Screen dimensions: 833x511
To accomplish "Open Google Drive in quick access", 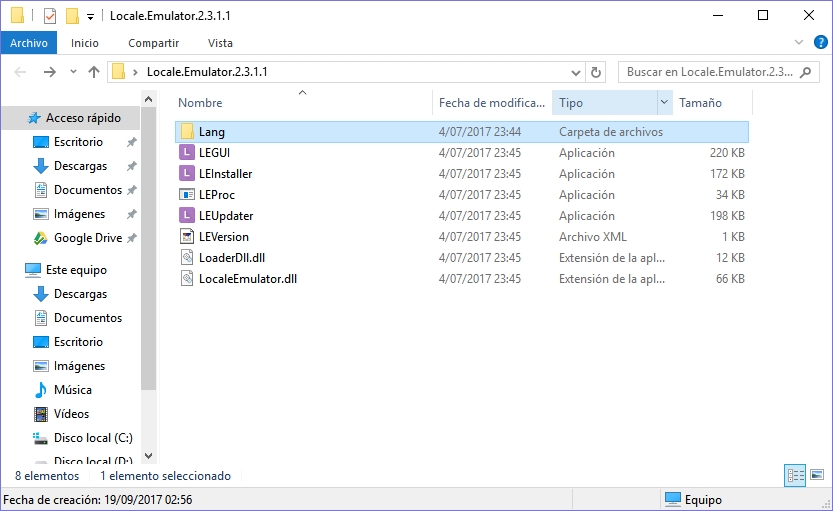I will click(88, 238).
